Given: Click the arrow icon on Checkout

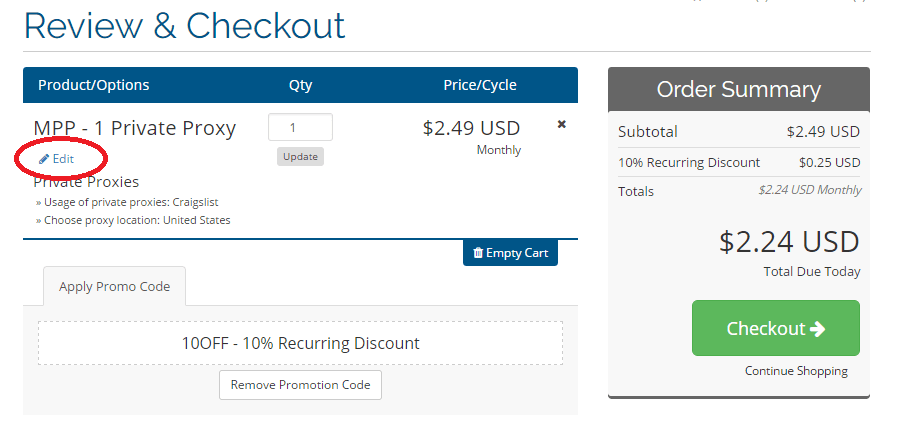Looking at the screenshot, I should coord(818,329).
